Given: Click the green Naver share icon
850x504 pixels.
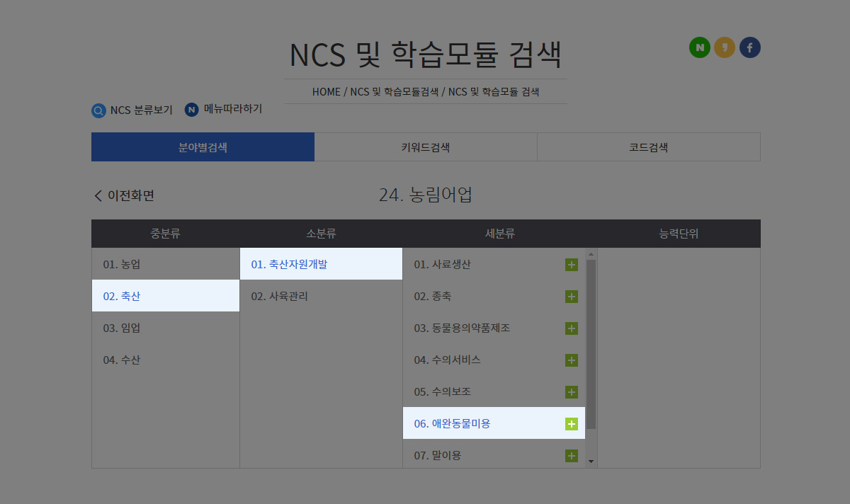Looking at the screenshot, I should 699,47.
